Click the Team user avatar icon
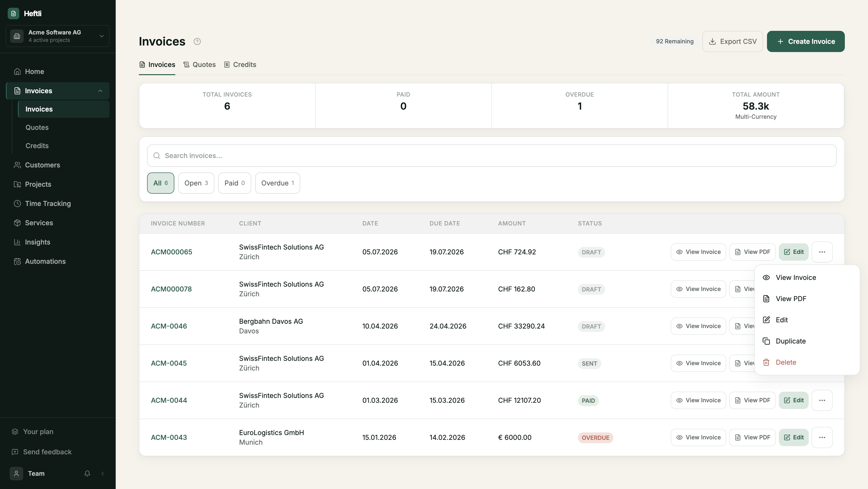868x489 pixels. [x=16, y=473]
